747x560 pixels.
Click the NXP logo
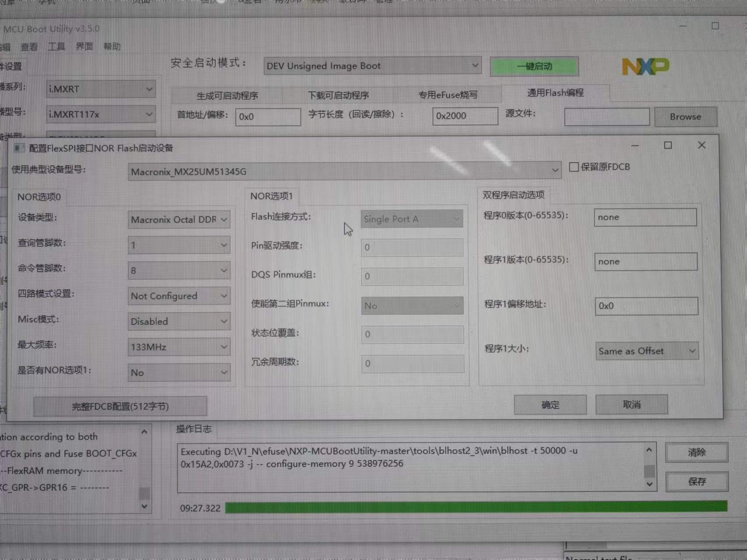pos(645,67)
